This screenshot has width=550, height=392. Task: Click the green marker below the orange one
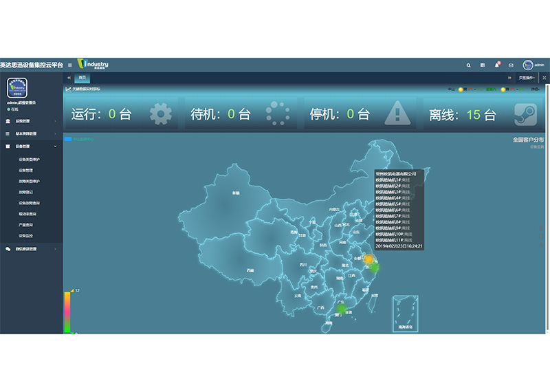pos(375,268)
